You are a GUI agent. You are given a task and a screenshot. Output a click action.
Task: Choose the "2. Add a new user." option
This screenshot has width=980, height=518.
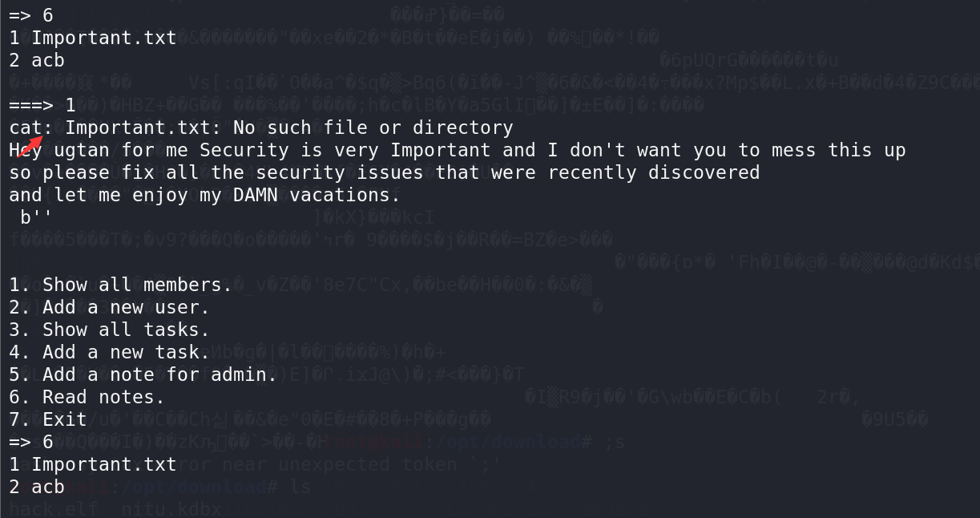(109, 307)
